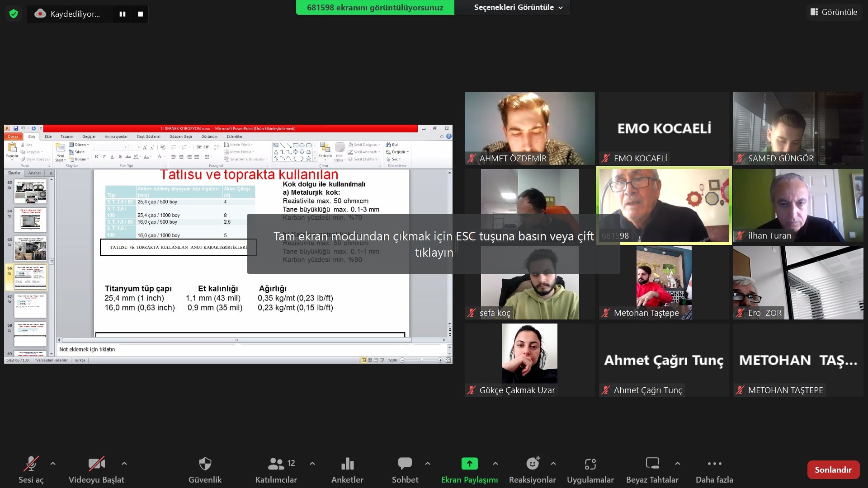Click the zoom in plus button in PowerPoint
The height and width of the screenshot is (488, 868).
[x=440, y=360]
